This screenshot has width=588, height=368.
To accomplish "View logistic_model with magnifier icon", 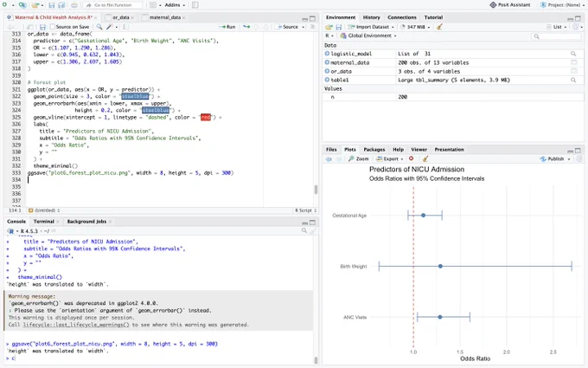I will pyautogui.click(x=573, y=54).
